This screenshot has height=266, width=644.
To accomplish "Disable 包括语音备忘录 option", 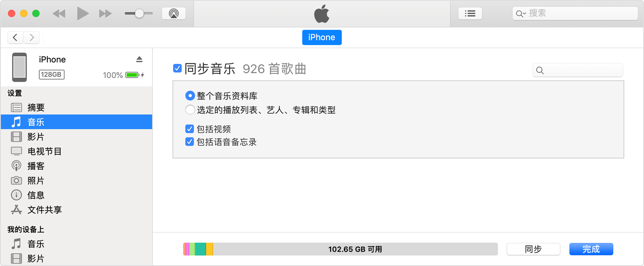I will coord(189,142).
